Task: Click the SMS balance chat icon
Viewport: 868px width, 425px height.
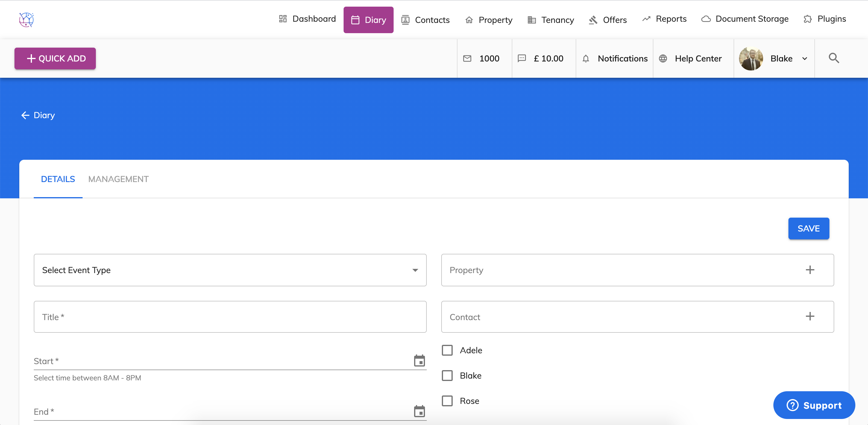Action: pos(522,58)
